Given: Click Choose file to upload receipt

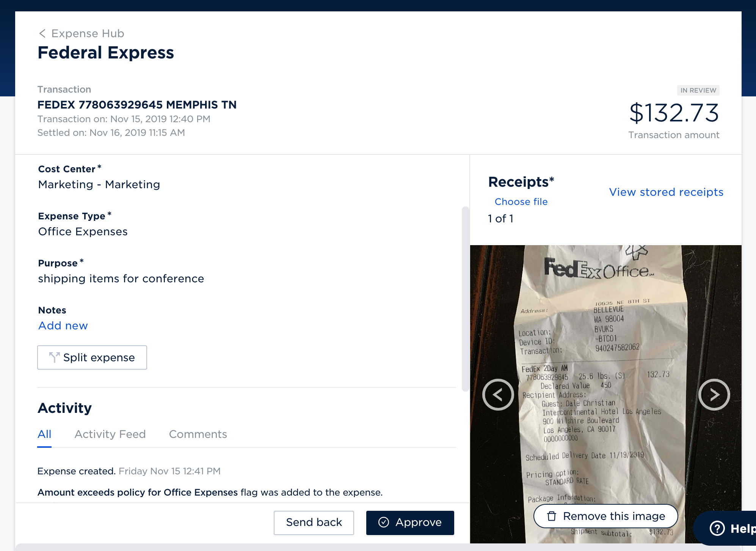Looking at the screenshot, I should [521, 202].
